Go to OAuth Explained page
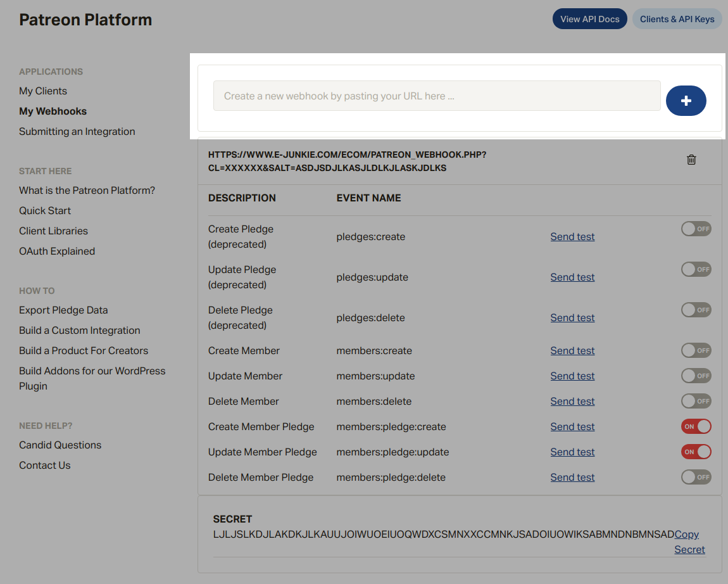 pyautogui.click(x=57, y=251)
